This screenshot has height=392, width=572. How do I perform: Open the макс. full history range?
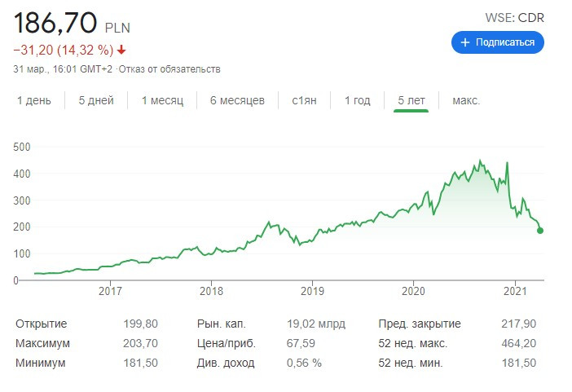click(466, 100)
